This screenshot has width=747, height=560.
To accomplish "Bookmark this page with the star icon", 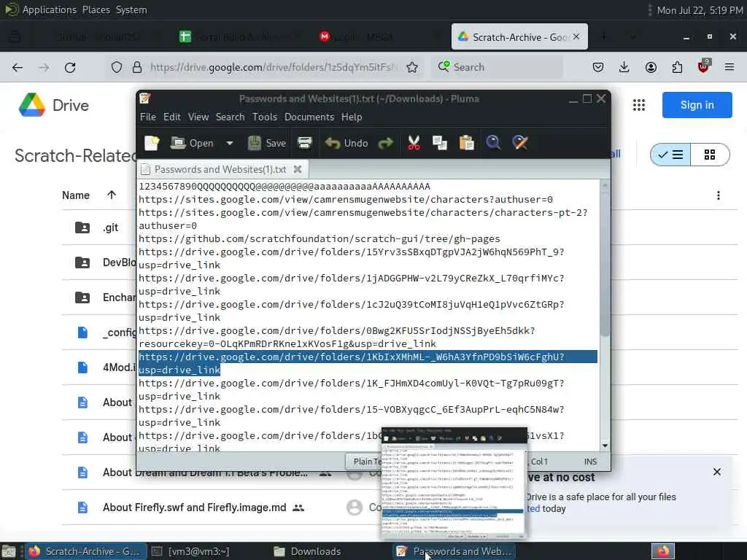I will (x=412, y=67).
